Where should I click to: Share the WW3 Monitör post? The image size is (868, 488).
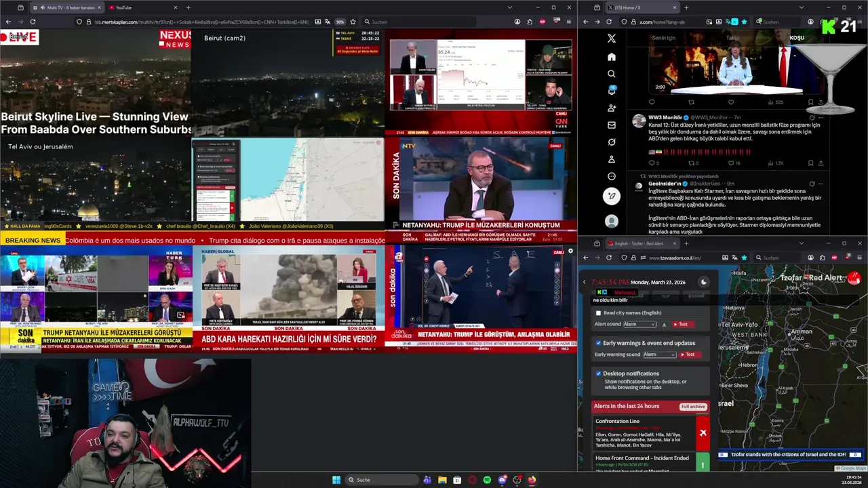click(821, 163)
